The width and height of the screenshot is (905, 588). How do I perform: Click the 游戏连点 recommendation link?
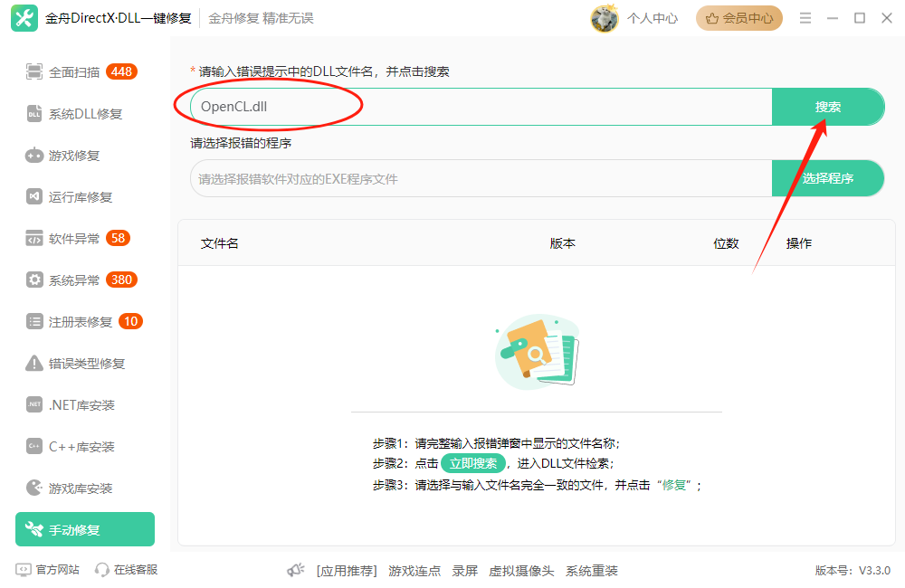pos(414,571)
